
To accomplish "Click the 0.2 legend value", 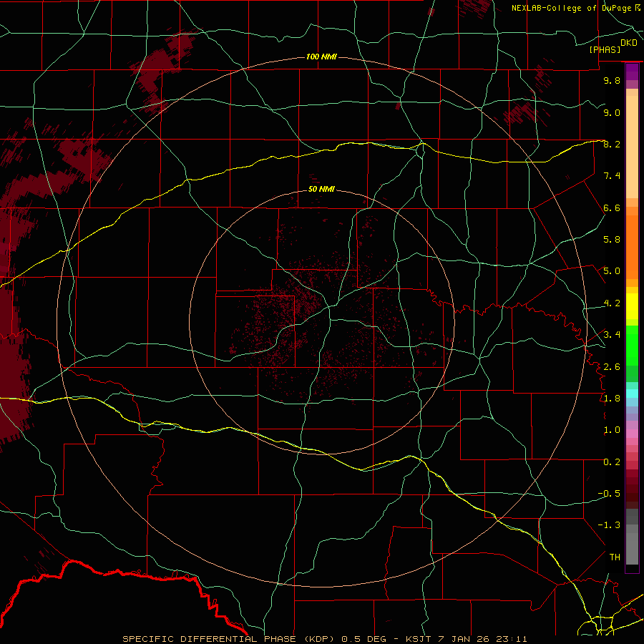I will pyautogui.click(x=612, y=462).
